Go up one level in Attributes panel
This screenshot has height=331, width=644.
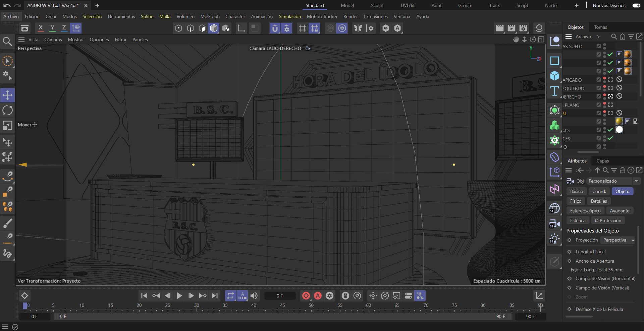pyautogui.click(x=597, y=170)
